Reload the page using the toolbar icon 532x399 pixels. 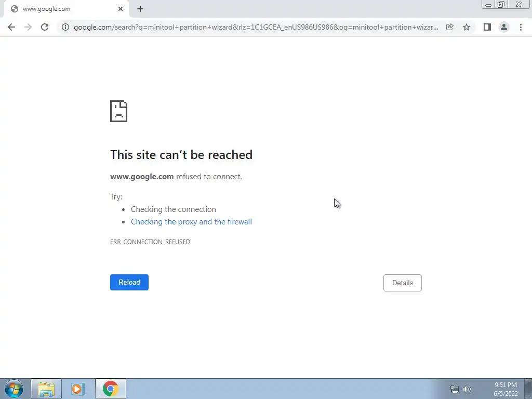45,27
